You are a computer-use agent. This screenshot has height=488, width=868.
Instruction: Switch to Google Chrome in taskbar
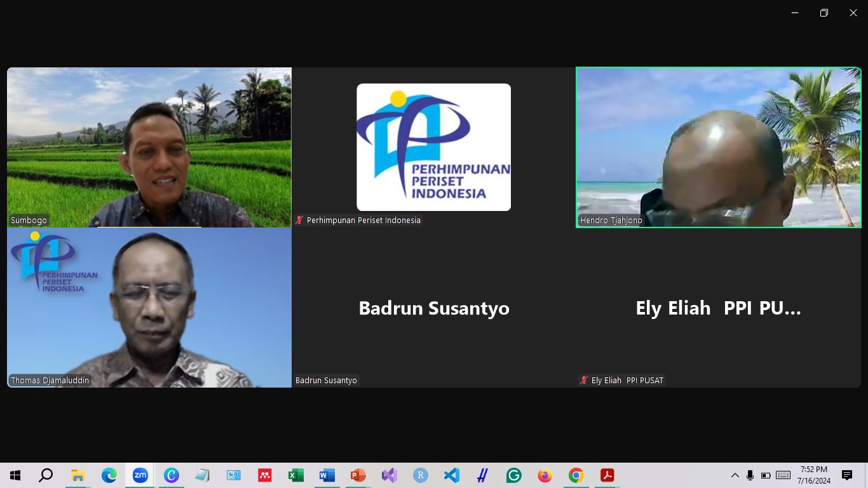tap(576, 475)
